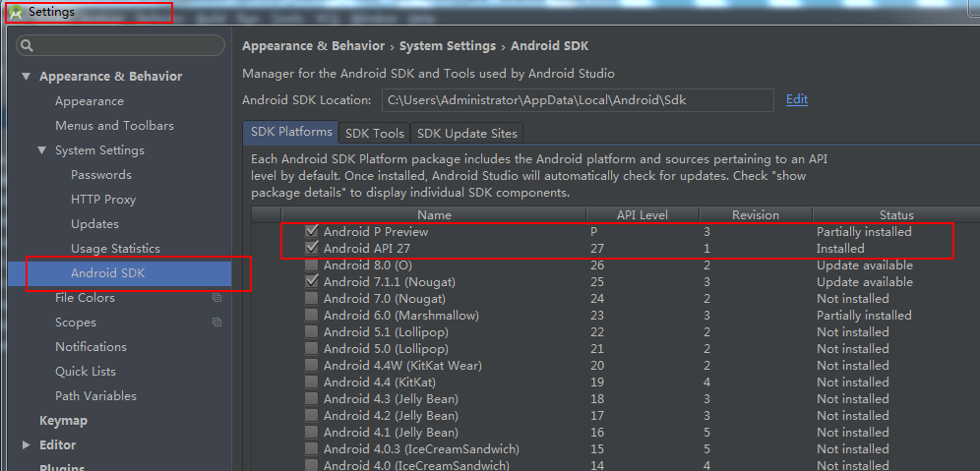This screenshot has width=980, height=471.
Task: Open the Keymap settings page
Action: click(x=63, y=421)
